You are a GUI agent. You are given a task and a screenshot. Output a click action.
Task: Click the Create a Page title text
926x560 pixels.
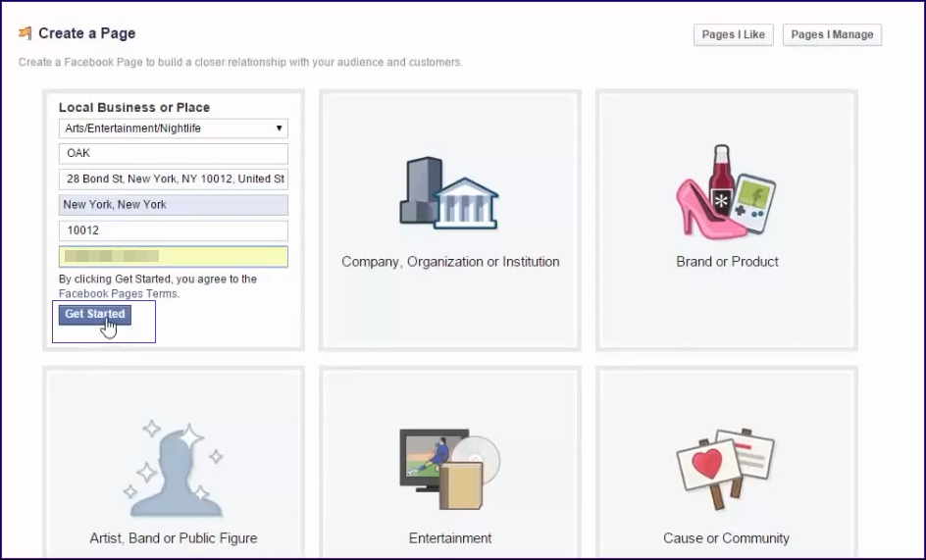point(86,33)
